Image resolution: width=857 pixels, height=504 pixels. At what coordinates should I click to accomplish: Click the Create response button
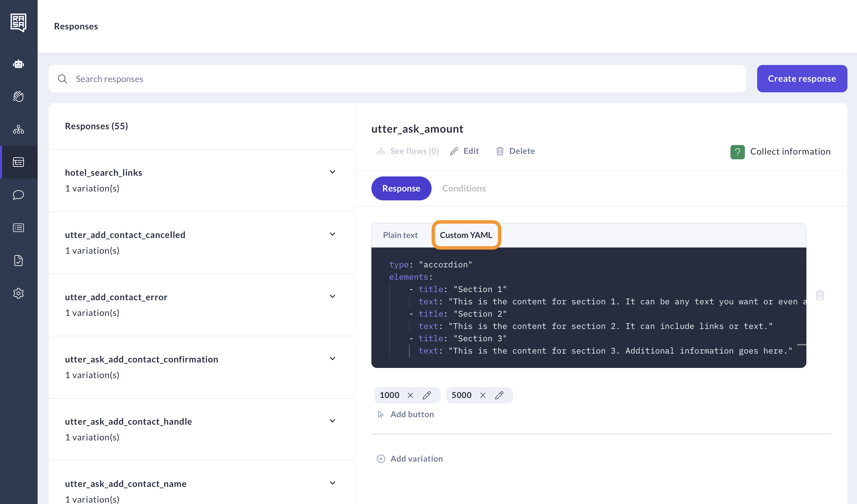tap(802, 79)
